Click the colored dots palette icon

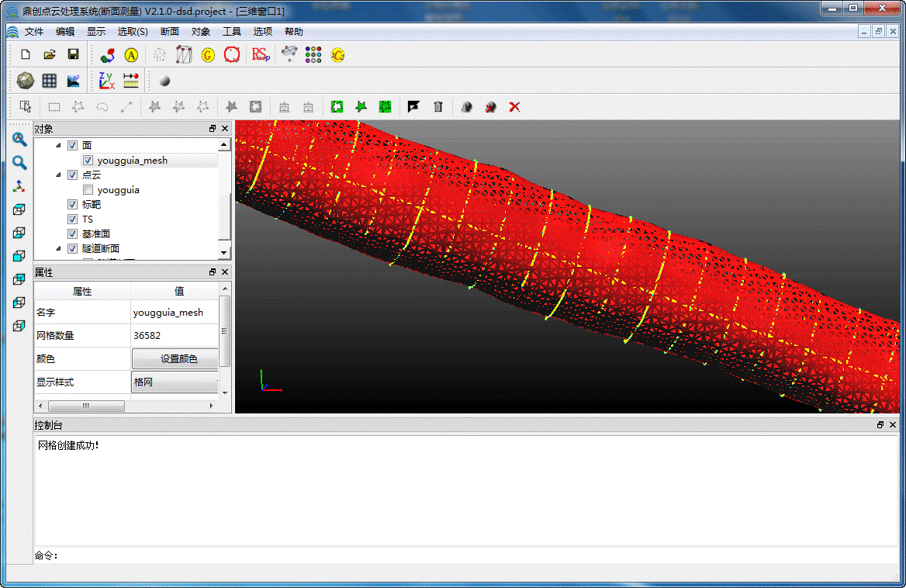pos(313,55)
